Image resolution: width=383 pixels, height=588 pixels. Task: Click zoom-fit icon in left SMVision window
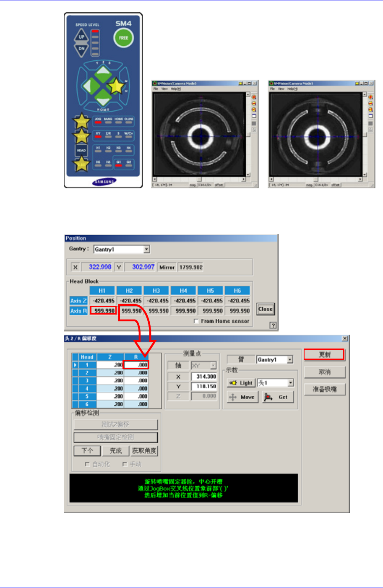(254, 110)
